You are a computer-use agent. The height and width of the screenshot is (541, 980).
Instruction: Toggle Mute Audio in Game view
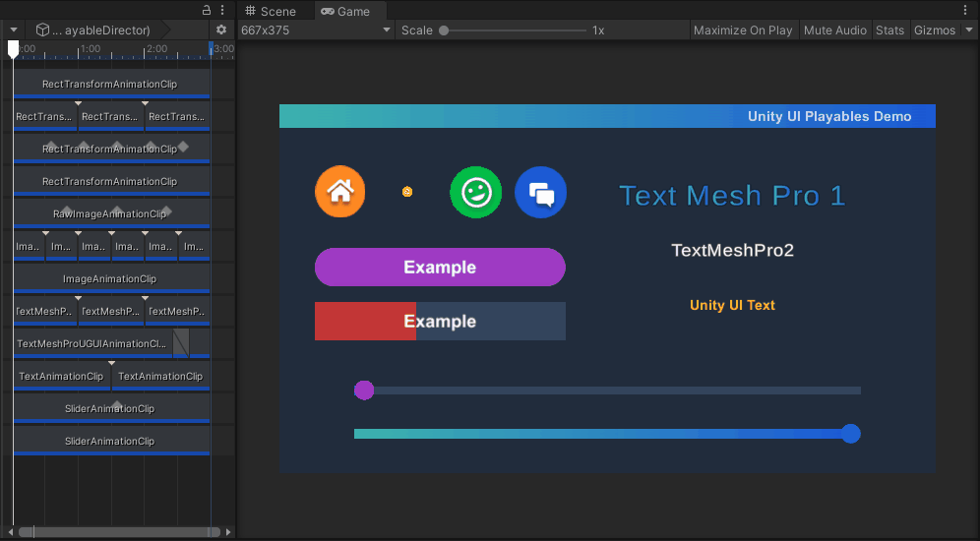834,30
